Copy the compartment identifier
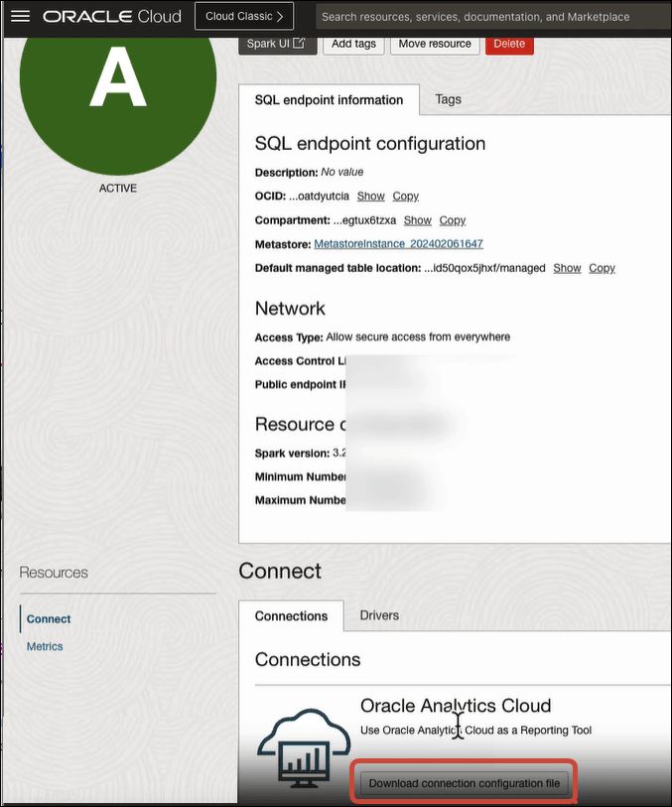This screenshot has height=807, width=672. [452, 219]
